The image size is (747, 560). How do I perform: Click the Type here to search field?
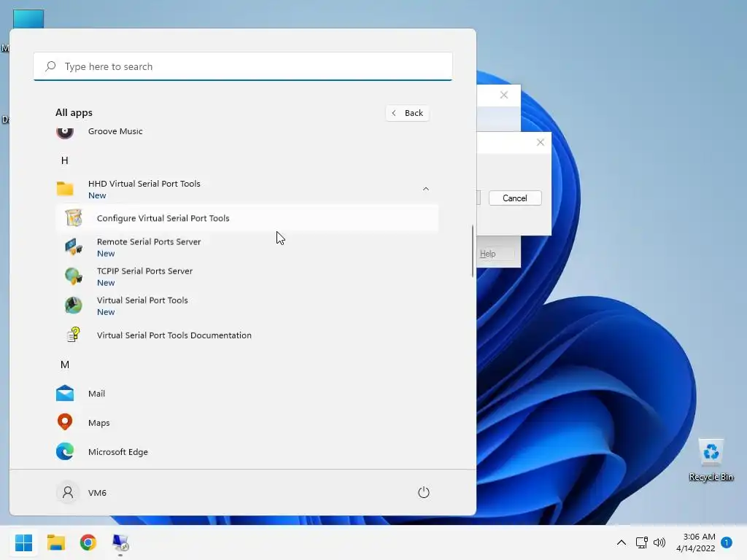click(243, 66)
